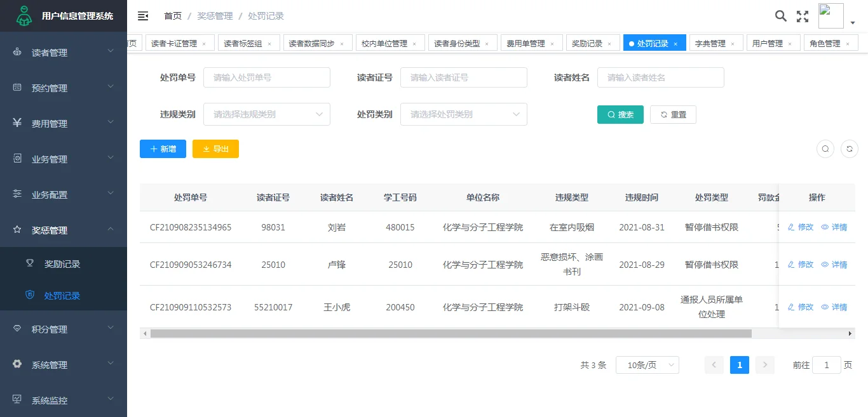
Task: Expand 业务管理 sidebar menu
Action: click(64, 159)
